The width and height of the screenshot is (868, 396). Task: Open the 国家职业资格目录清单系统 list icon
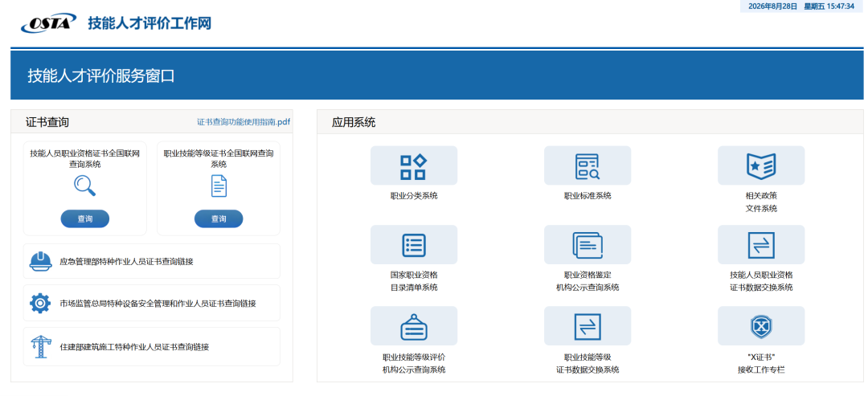(x=414, y=244)
